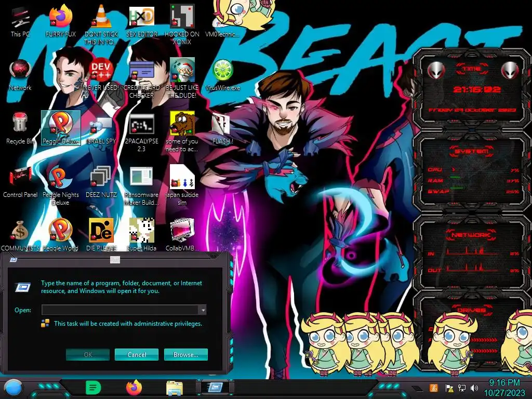Select the BE JUST LIKE THE DUDE icon
The image size is (532, 399).
click(x=182, y=78)
